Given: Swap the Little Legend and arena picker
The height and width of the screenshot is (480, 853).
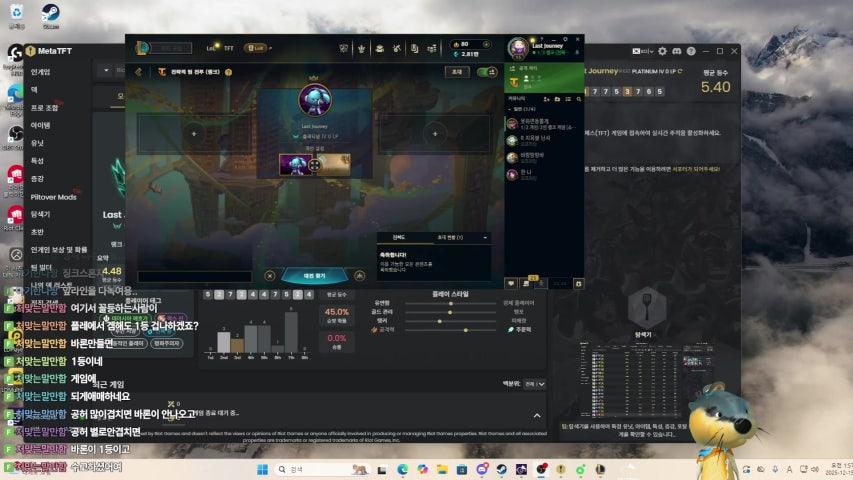Looking at the screenshot, I should (314, 164).
